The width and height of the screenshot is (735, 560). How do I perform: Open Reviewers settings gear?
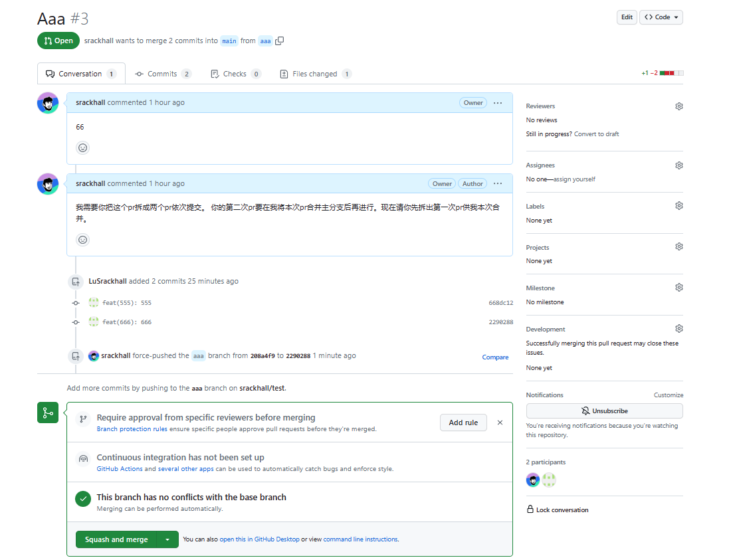click(x=679, y=106)
